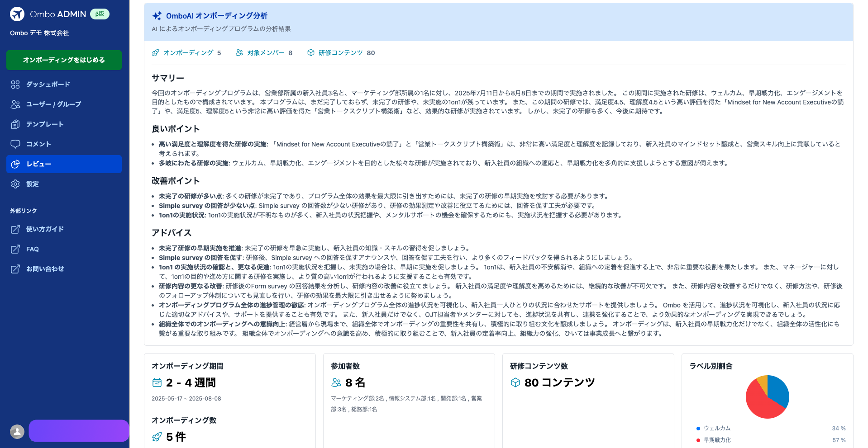Click the 2 - 4 週間 value
The image size is (868, 448).
(x=191, y=383)
